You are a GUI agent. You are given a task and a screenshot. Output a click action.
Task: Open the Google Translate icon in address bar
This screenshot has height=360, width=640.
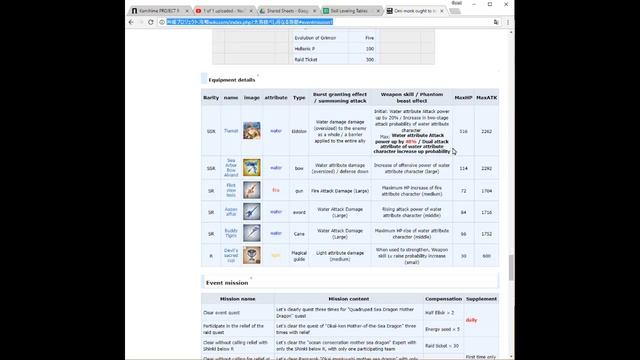(x=496, y=22)
